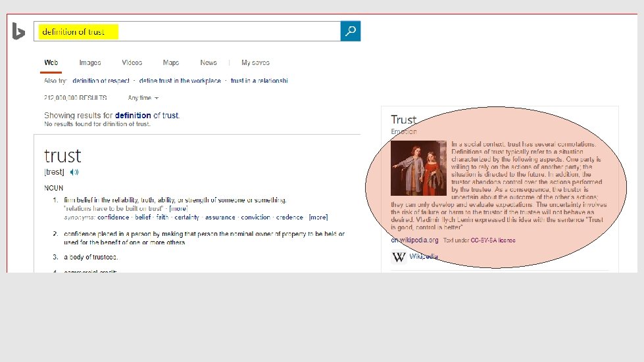Click the 'definition of trust' corrected query link
The width and height of the screenshot is (644, 362).
pos(147,116)
